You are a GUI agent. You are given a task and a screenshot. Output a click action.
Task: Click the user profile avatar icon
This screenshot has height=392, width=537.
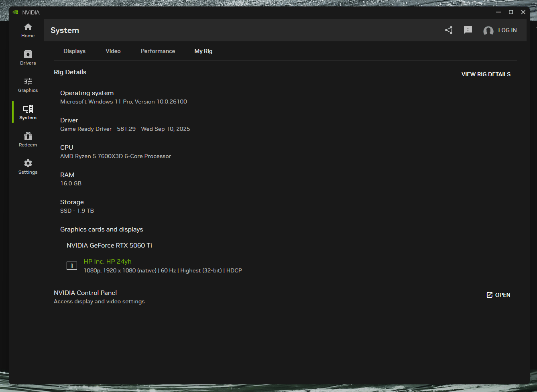(x=488, y=30)
